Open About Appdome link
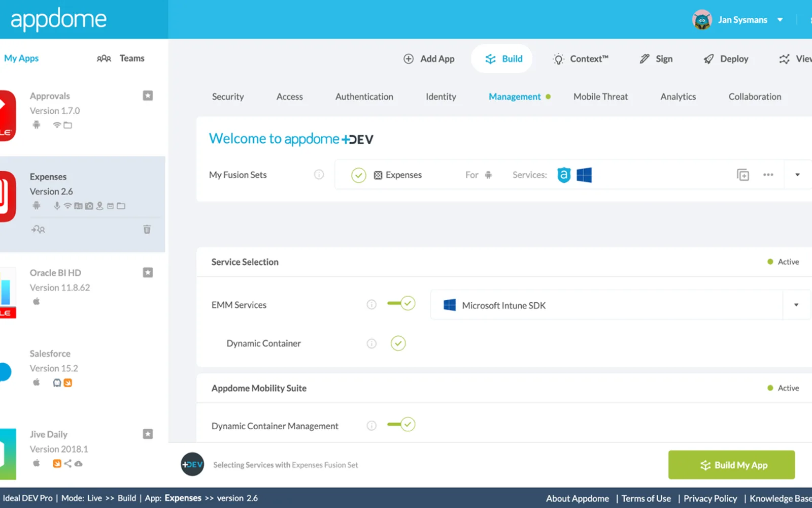The height and width of the screenshot is (508, 812). (577, 498)
